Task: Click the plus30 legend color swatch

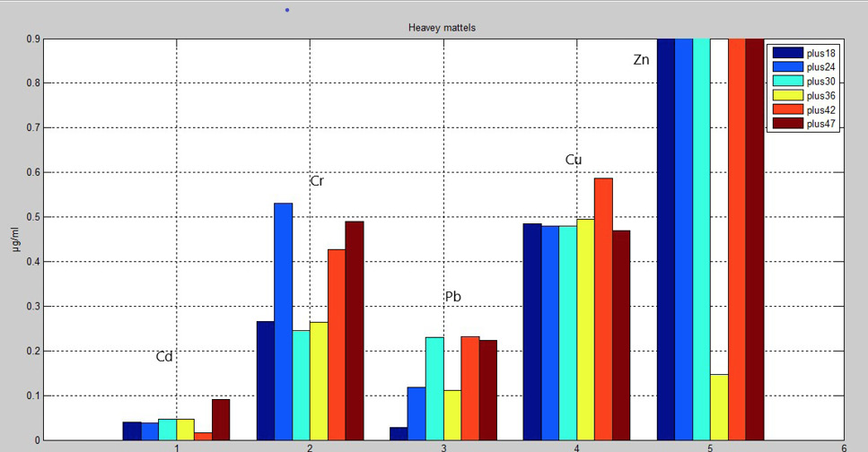Action: coord(788,81)
